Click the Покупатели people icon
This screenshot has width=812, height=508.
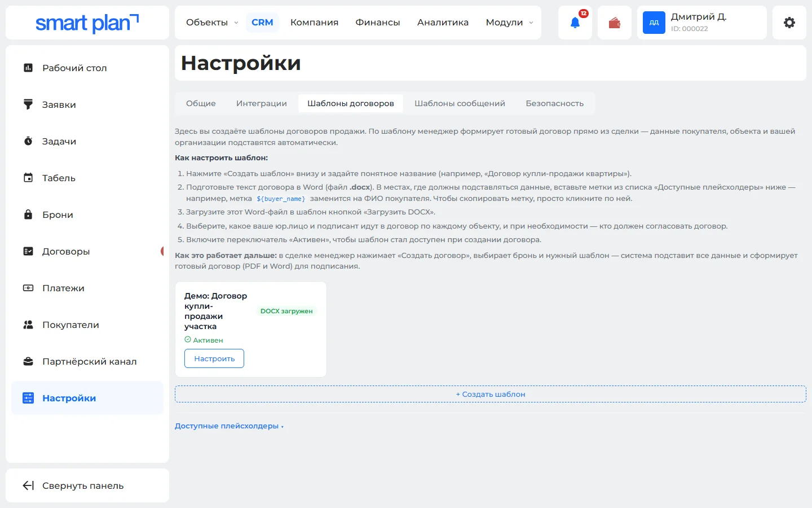[28, 325]
